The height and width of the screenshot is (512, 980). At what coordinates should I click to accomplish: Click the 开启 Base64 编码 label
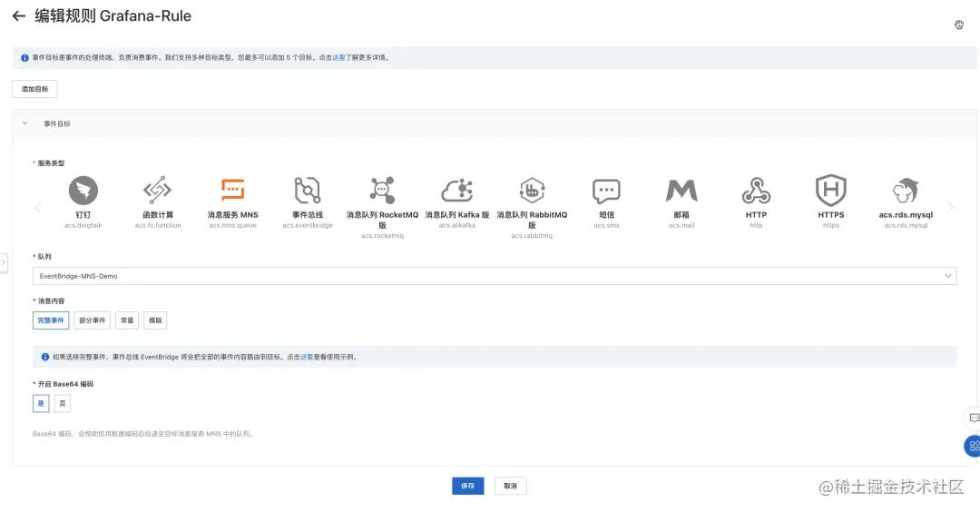click(x=65, y=385)
